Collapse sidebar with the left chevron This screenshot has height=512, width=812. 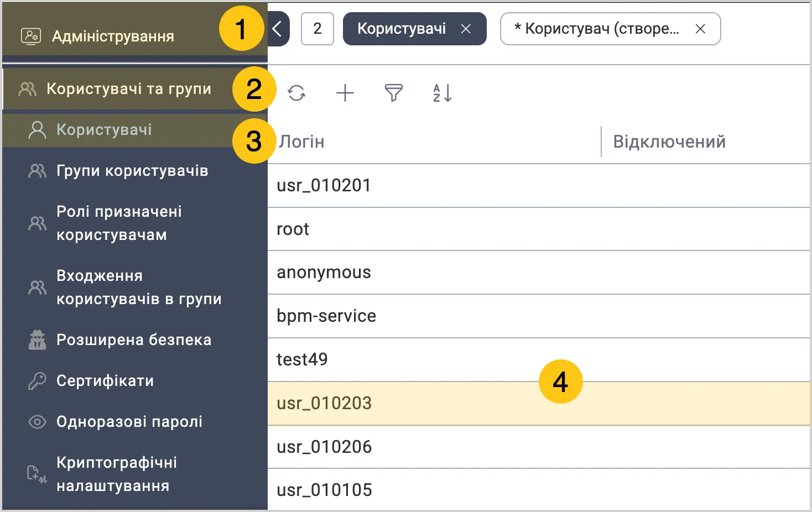tap(278, 29)
